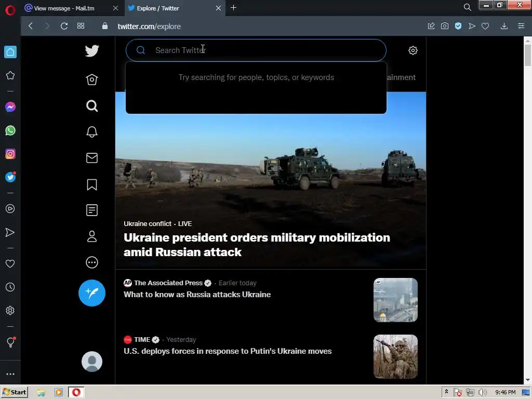This screenshot has width=532, height=399.
Task: Open U.S. deploys forces headline
Action: click(228, 351)
